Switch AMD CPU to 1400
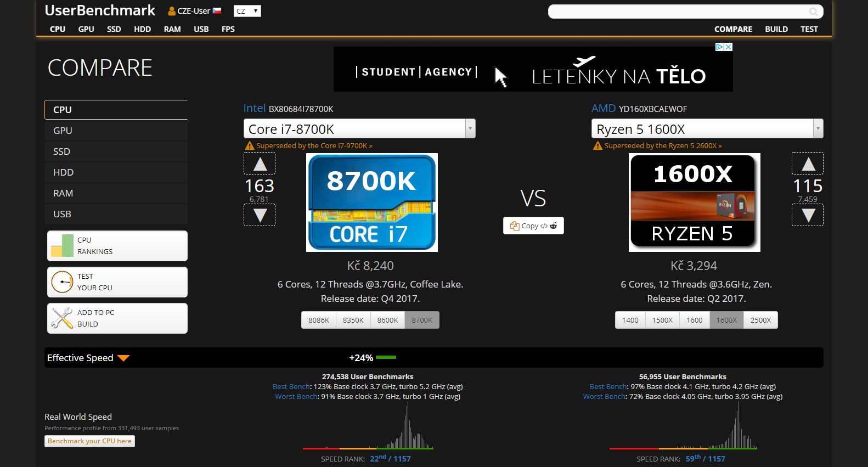The image size is (868, 467). click(630, 320)
